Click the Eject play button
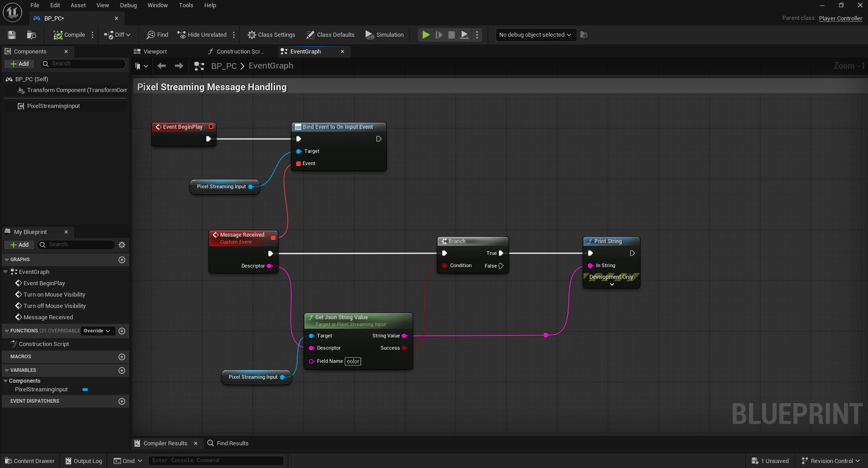 [464, 35]
